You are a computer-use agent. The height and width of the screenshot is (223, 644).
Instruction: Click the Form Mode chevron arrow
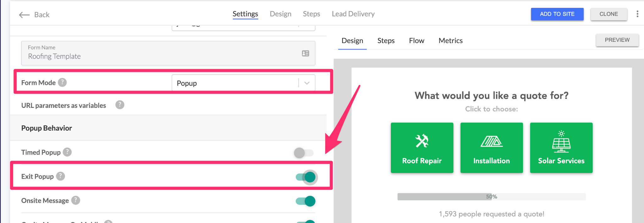click(x=307, y=83)
